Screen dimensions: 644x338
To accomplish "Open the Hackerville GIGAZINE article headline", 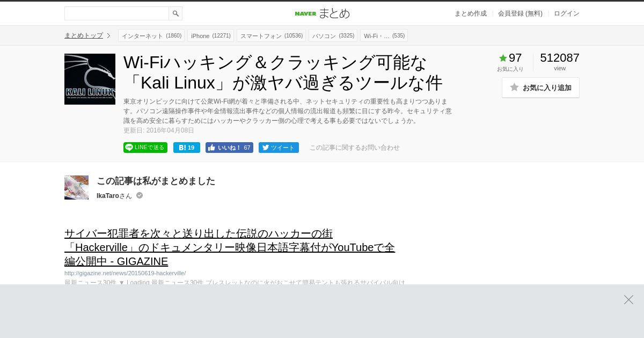I will pos(230,247).
